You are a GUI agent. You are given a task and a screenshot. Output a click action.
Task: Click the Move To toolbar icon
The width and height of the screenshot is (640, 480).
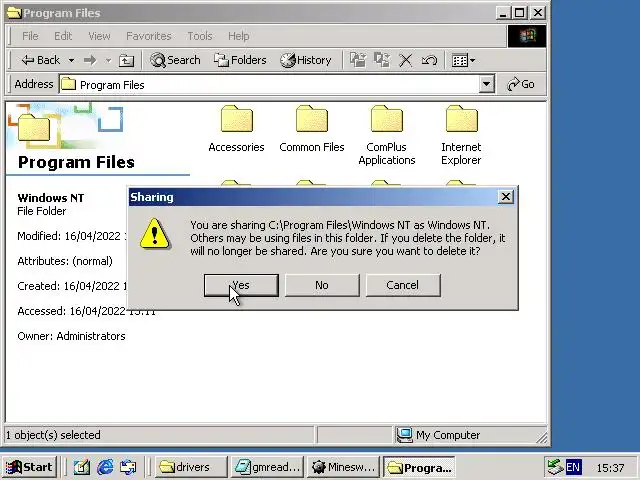click(x=358, y=60)
